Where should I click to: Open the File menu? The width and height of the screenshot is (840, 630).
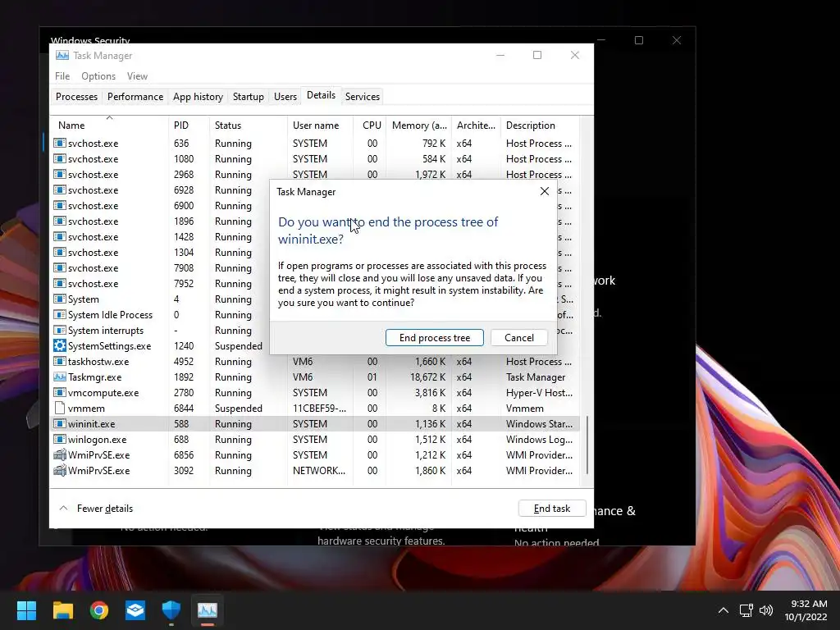point(62,76)
